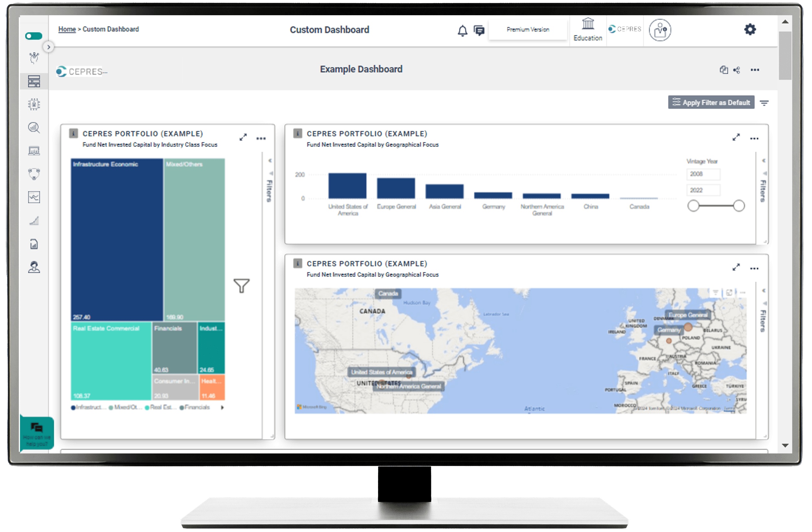812x532 pixels.
Task: Click the Premium Version button
Action: pyautogui.click(x=528, y=30)
